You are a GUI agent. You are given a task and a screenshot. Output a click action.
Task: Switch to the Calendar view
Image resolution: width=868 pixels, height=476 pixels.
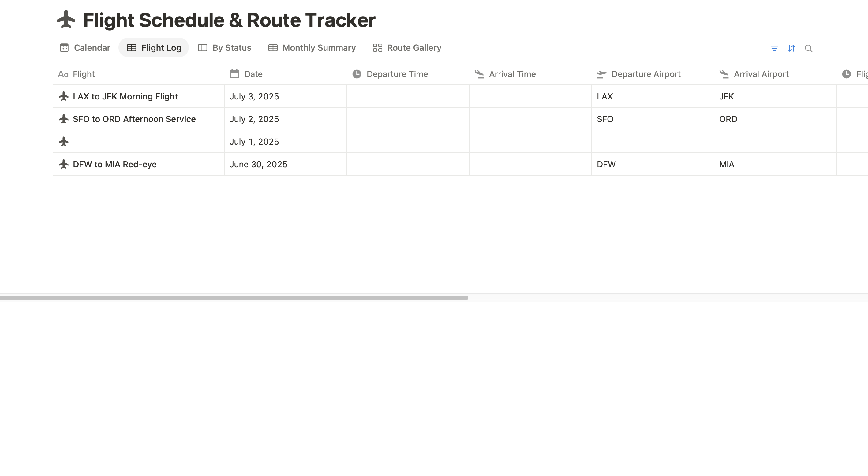84,47
